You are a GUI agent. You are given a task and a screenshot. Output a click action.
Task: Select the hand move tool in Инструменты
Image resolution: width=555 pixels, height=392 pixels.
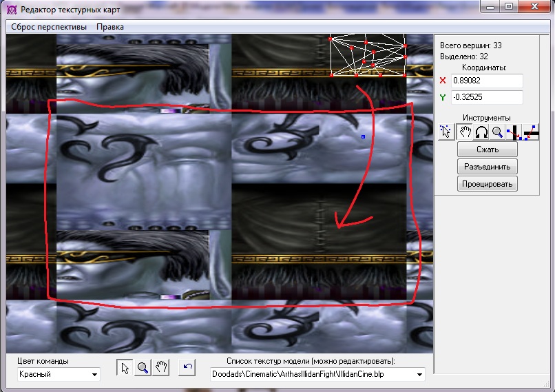(464, 132)
